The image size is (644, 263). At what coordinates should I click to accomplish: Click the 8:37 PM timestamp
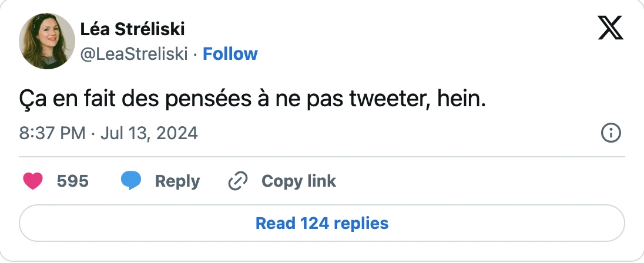[x=52, y=133]
